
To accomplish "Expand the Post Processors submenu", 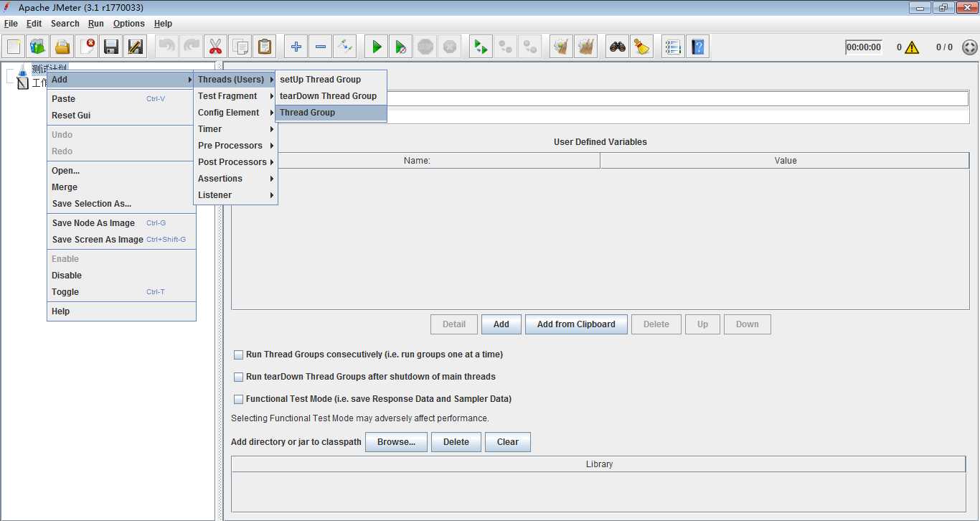I will point(235,162).
